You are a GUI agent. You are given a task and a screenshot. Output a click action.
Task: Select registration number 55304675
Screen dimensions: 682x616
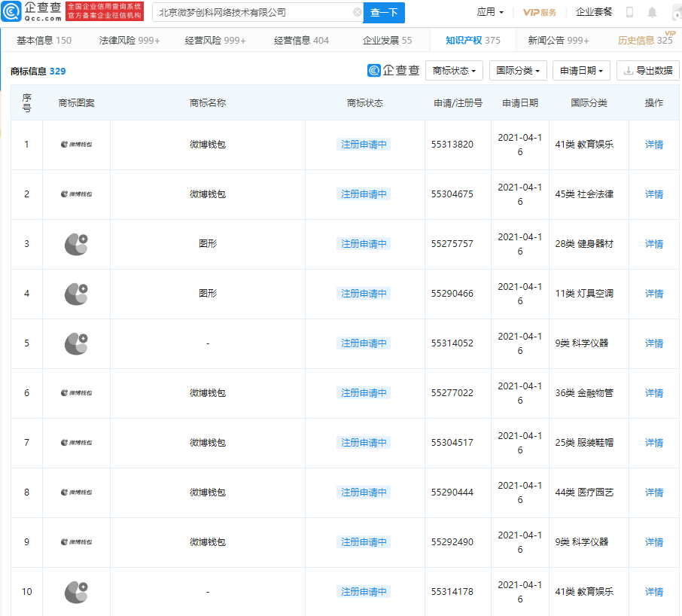[x=452, y=194]
